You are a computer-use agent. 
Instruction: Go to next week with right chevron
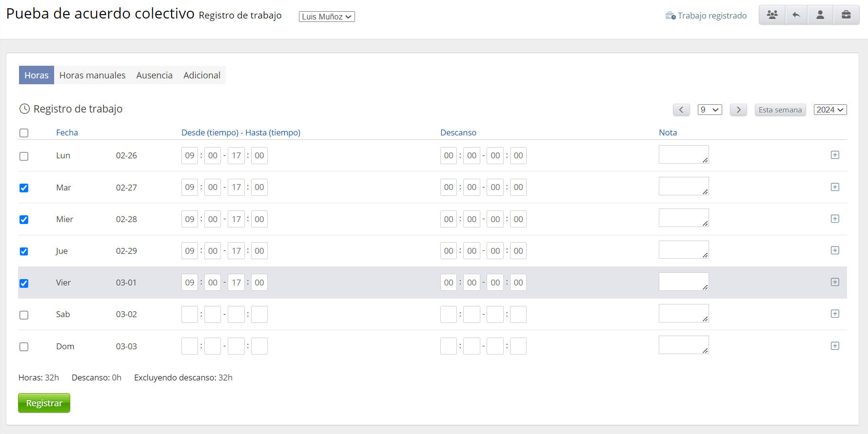click(738, 110)
